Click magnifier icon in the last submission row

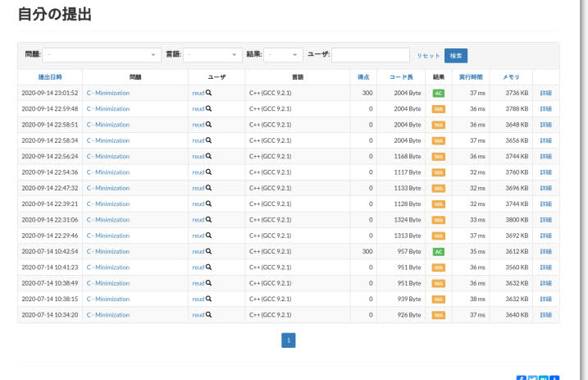[208, 314]
